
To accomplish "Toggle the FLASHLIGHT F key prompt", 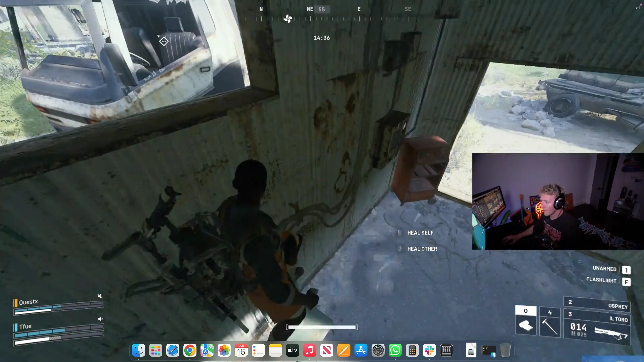I will pos(626,282).
